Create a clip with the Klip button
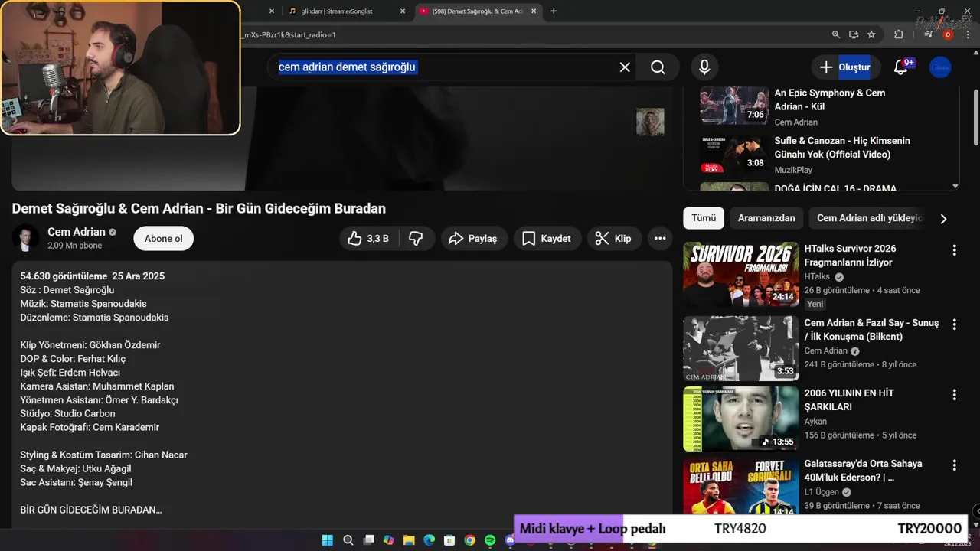Viewport: 980px width, 551px height. pyautogui.click(x=614, y=239)
